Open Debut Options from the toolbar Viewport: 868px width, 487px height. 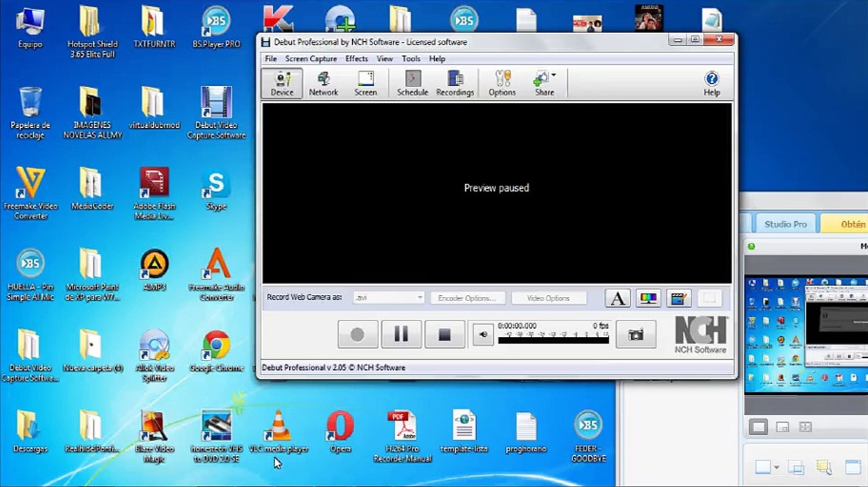click(502, 84)
